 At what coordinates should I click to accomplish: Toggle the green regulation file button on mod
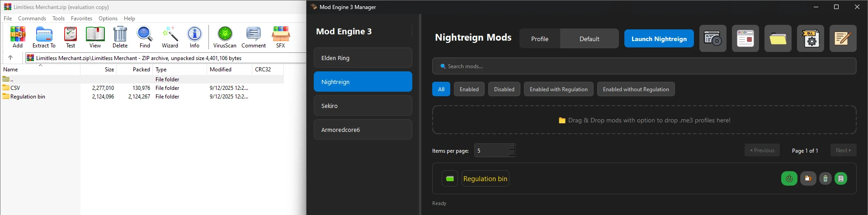pyautogui.click(x=840, y=178)
